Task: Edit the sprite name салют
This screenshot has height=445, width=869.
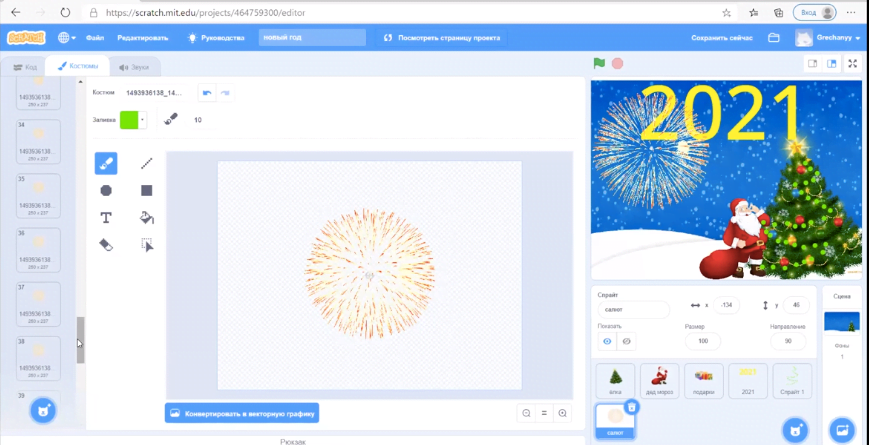Action: tap(633, 310)
